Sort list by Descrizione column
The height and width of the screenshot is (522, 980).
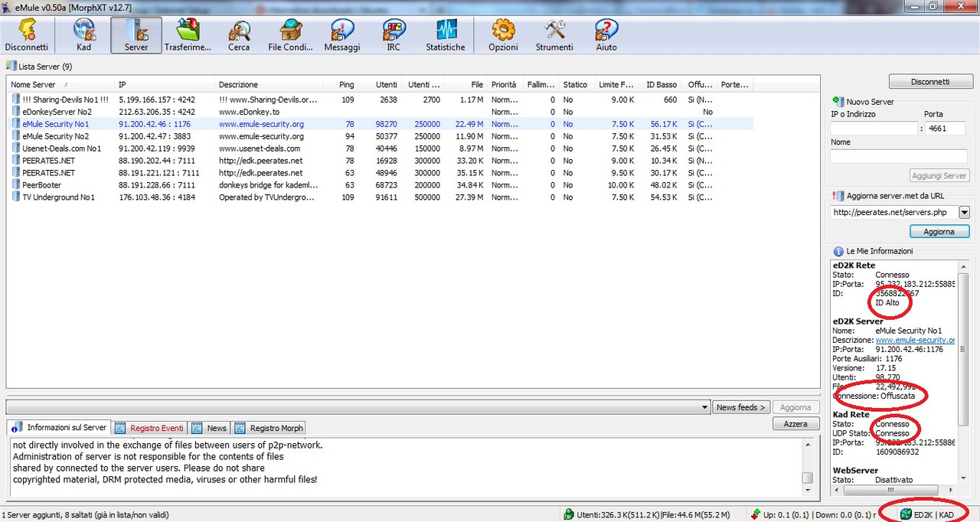pos(269,84)
